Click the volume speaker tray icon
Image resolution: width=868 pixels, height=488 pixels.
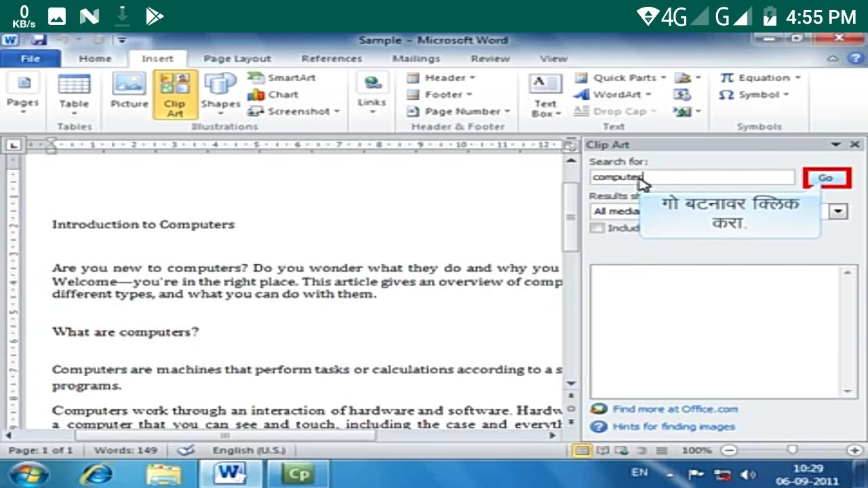tap(748, 474)
